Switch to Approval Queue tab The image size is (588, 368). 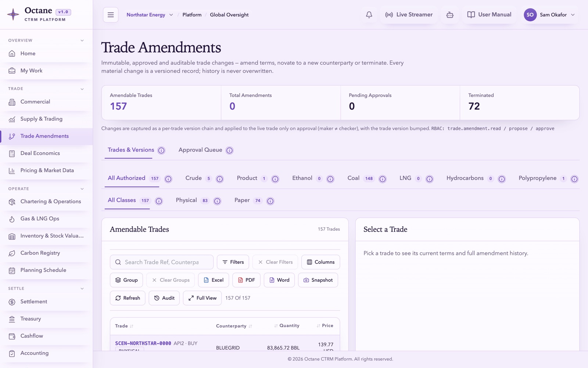pyautogui.click(x=200, y=150)
